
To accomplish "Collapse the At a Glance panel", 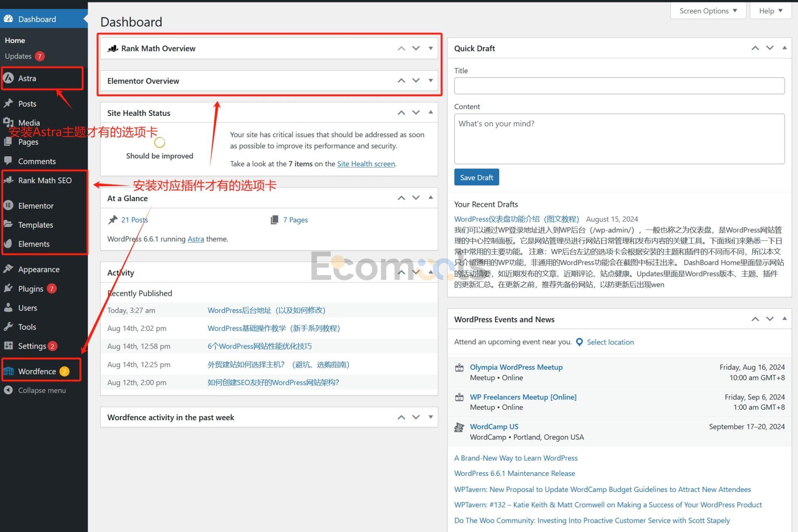I will click(x=431, y=198).
